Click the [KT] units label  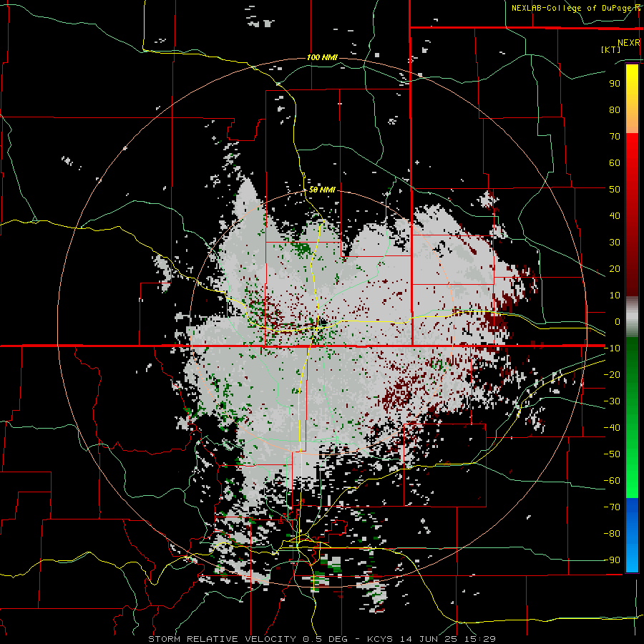coord(610,49)
